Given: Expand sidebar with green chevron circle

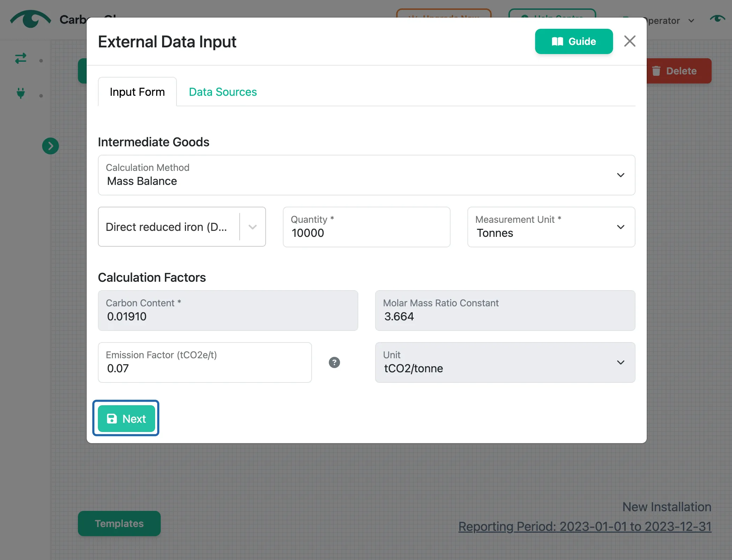Looking at the screenshot, I should point(51,146).
